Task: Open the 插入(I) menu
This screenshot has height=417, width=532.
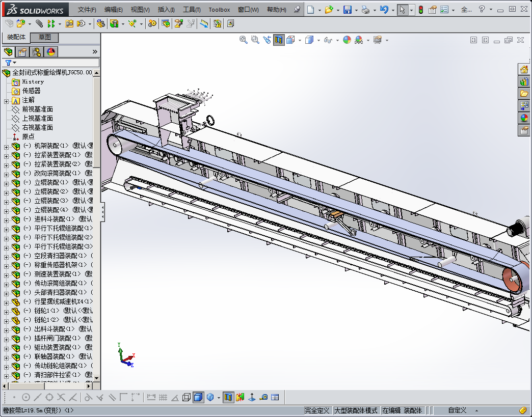Action: [x=166, y=10]
